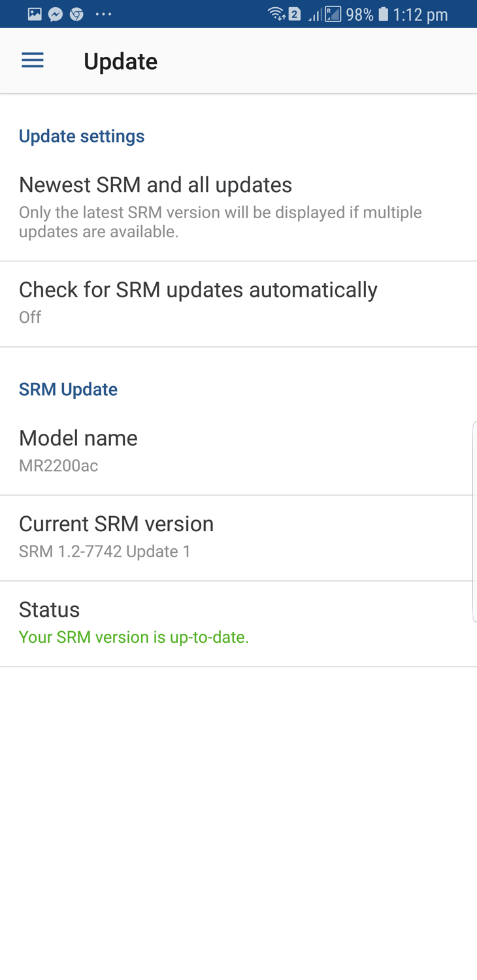This screenshot has width=477, height=980.
Task: Tap the Update settings section header
Action: click(x=82, y=136)
